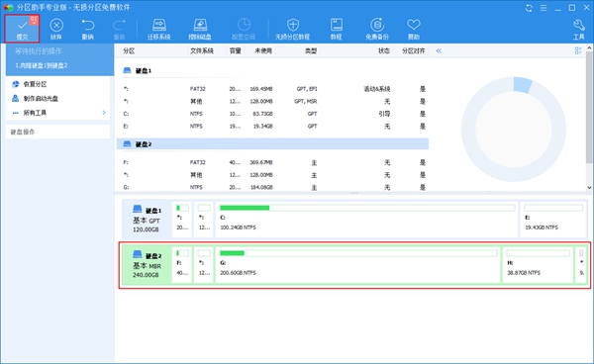Collapse columns with the double-chevron arrow

[439, 50]
